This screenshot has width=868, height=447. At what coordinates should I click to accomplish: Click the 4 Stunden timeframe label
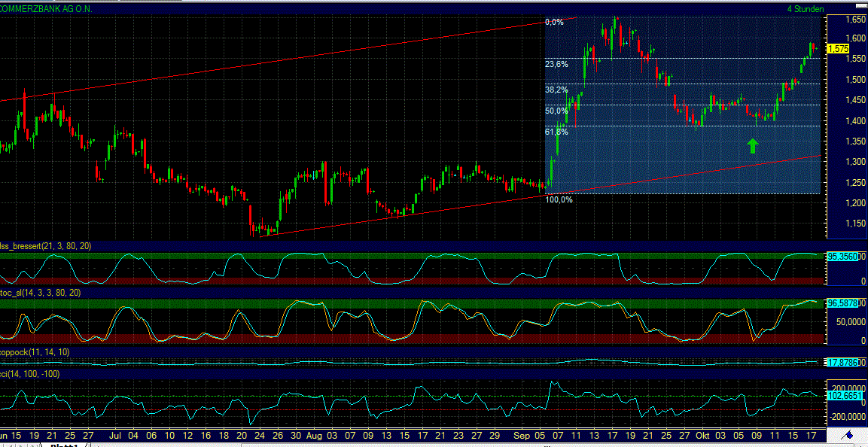pyautogui.click(x=805, y=9)
